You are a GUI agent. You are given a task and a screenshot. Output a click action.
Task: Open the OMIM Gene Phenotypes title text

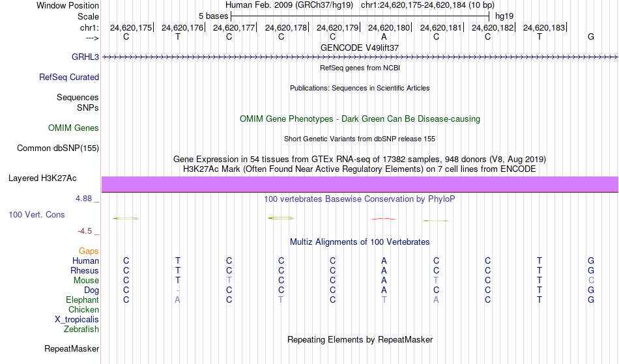[360, 119]
